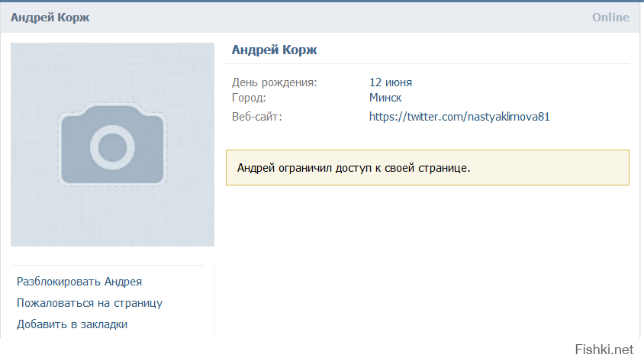Click the blank white area under the notice
The height and width of the screenshot is (361, 644).
pos(427,259)
